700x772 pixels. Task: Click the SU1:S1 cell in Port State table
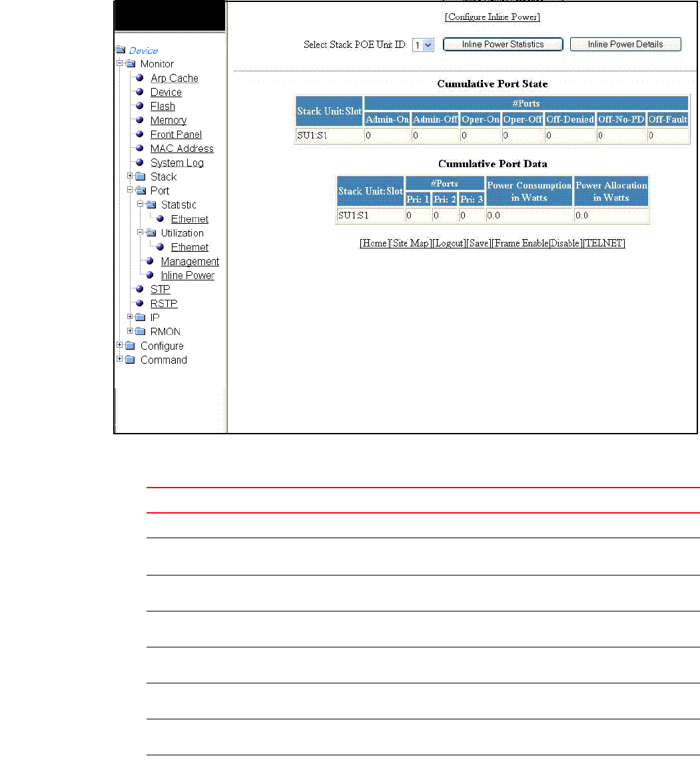click(x=329, y=135)
